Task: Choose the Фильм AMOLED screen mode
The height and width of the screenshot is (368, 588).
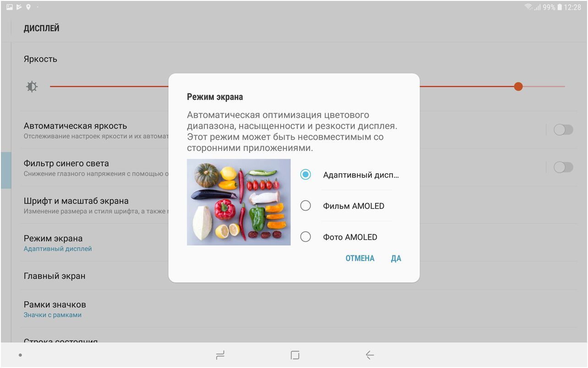Action: [305, 206]
